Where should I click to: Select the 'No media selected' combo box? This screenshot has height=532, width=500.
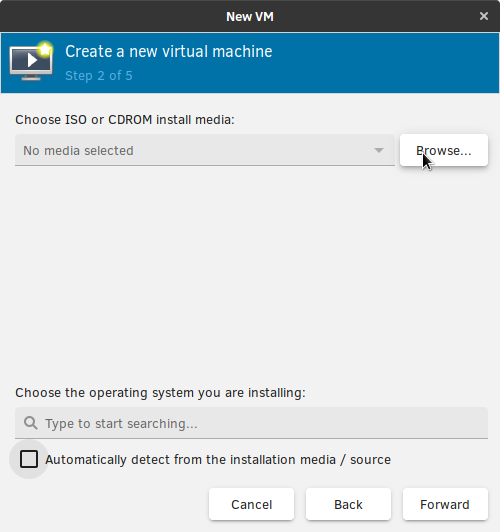205,150
